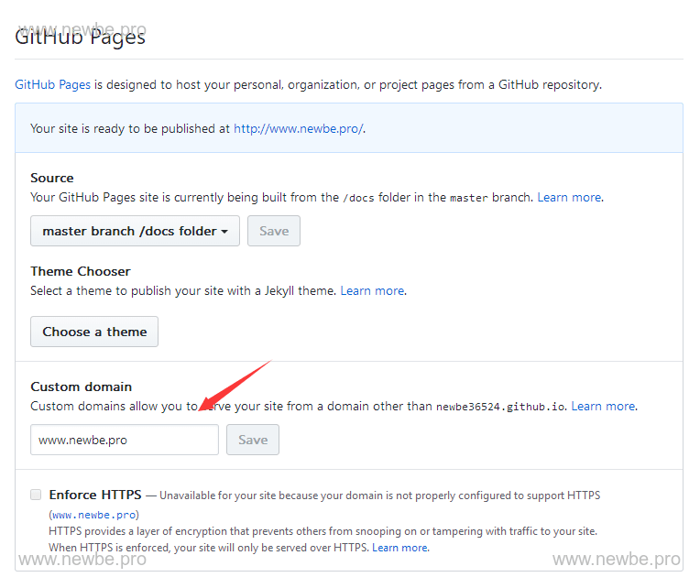Click the GitHub Pages link in the description

(52, 84)
